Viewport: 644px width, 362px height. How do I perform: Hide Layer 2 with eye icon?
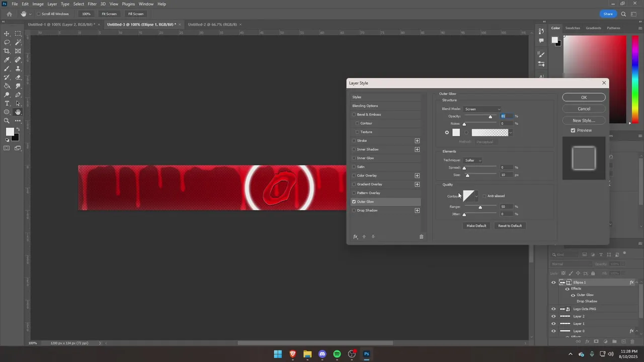coord(553,316)
